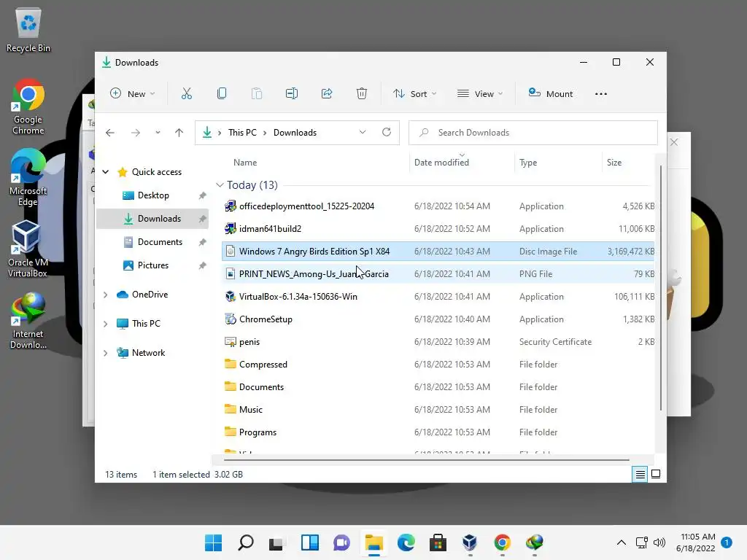Click the horizontal scrollbar of file list
This screenshot has height=560, width=747.
[x=426, y=460]
